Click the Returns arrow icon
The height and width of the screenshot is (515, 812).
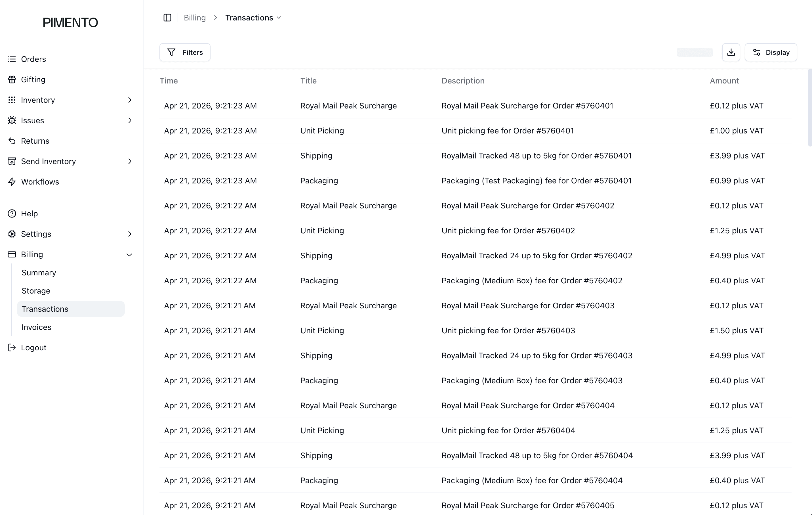pyautogui.click(x=12, y=141)
